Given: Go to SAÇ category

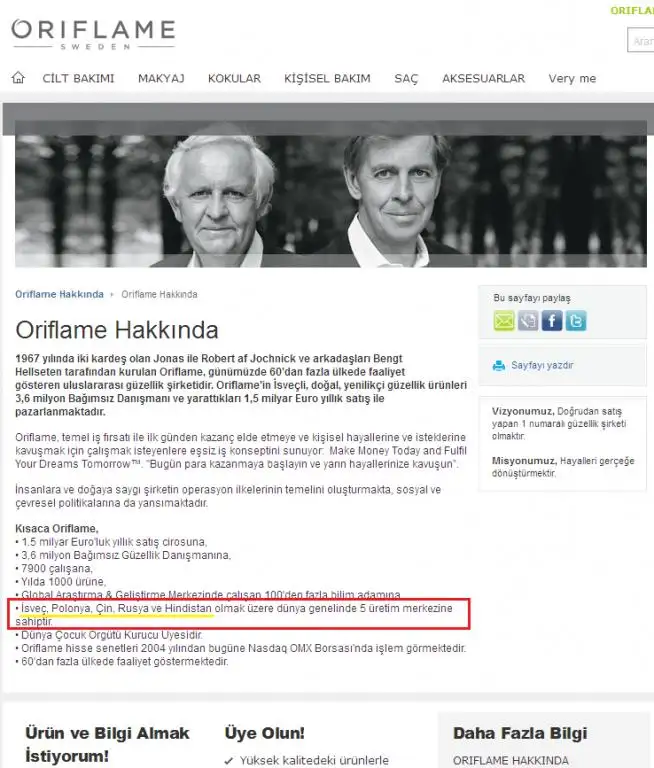Looking at the screenshot, I should point(406,78).
